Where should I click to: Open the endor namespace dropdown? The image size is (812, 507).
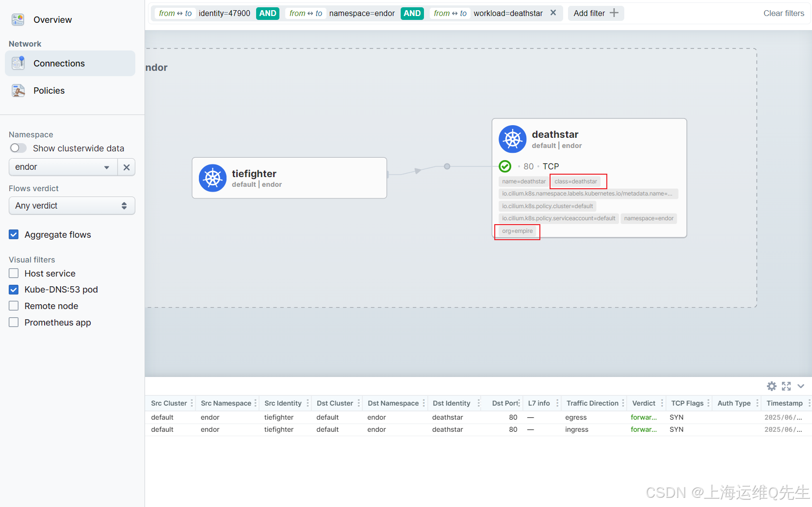(x=63, y=167)
